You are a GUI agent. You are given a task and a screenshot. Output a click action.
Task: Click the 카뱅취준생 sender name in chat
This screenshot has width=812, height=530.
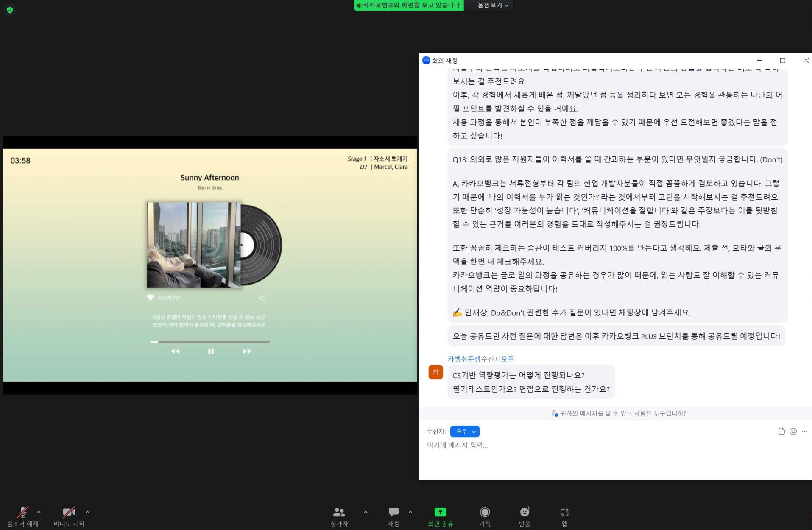click(x=464, y=359)
